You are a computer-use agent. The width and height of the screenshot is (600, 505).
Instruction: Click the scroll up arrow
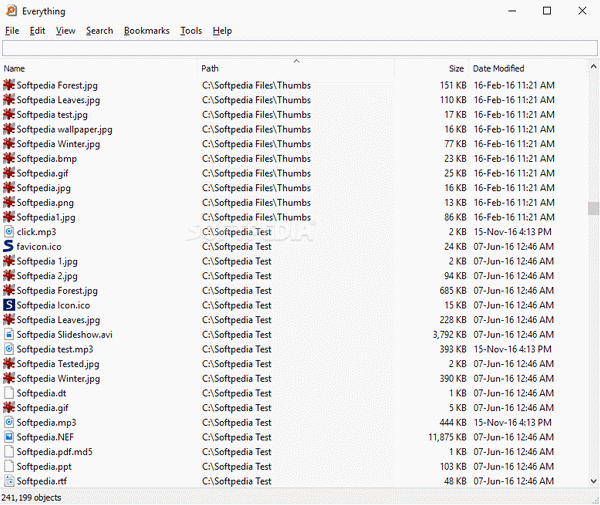(x=593, y=67)
